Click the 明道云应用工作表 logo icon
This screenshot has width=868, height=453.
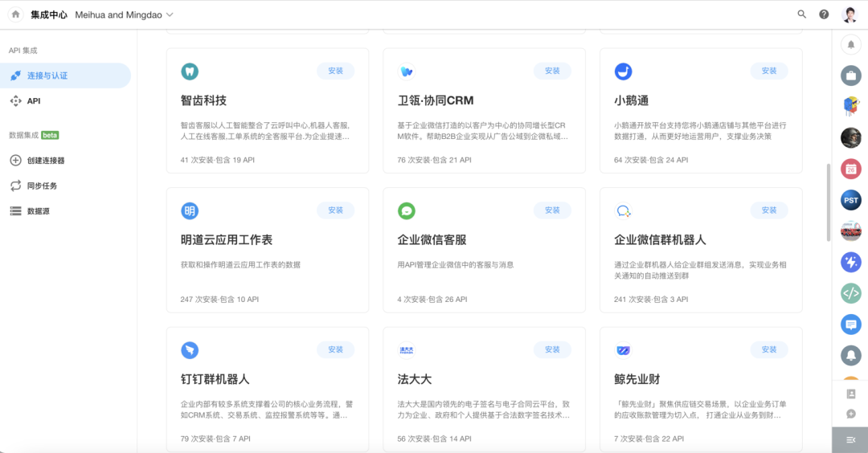pyautogui.click(x=190, y=210)
